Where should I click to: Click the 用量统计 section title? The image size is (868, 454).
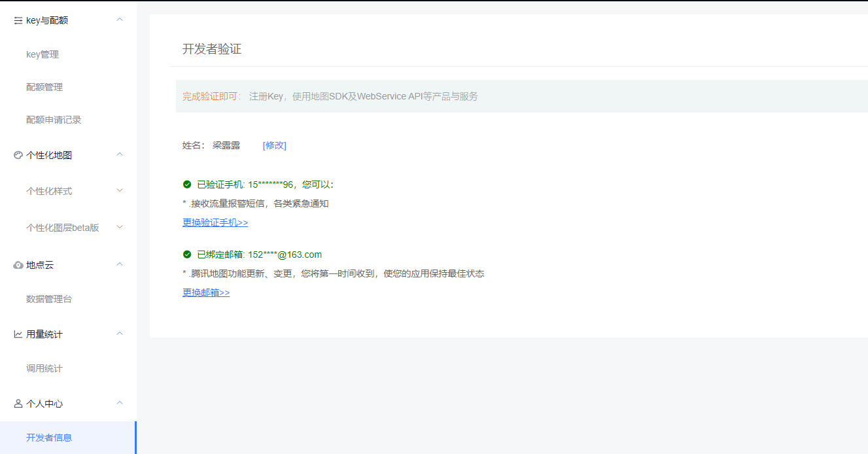pyautogui.click(x=44, y=334)
